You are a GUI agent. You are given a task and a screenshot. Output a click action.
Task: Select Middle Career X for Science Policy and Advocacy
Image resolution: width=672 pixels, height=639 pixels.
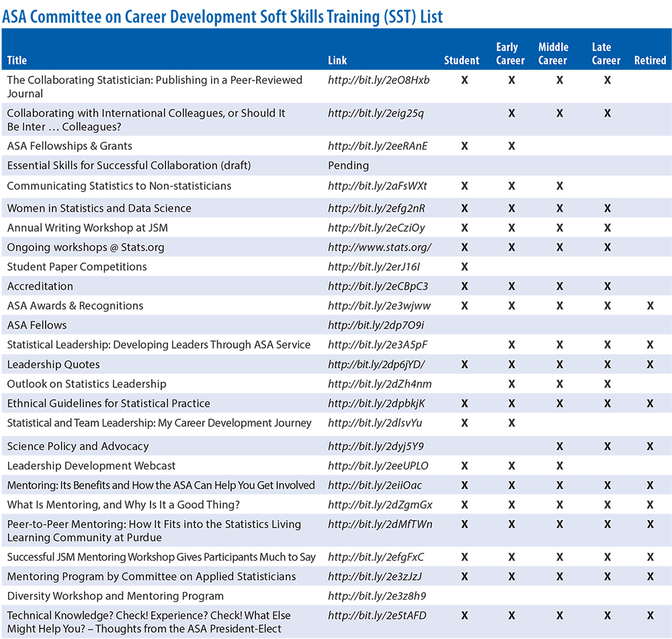(x=559, y=446)
